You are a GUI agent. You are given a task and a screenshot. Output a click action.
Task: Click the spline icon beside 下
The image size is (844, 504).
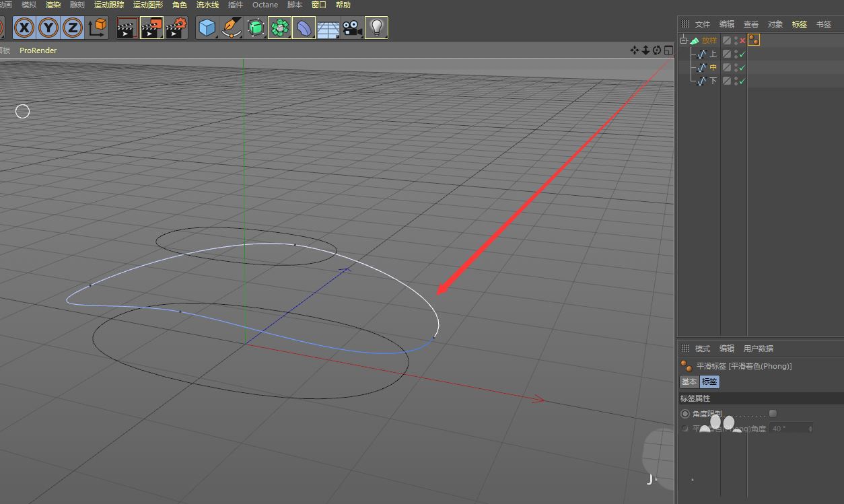(x=701, y=81)
